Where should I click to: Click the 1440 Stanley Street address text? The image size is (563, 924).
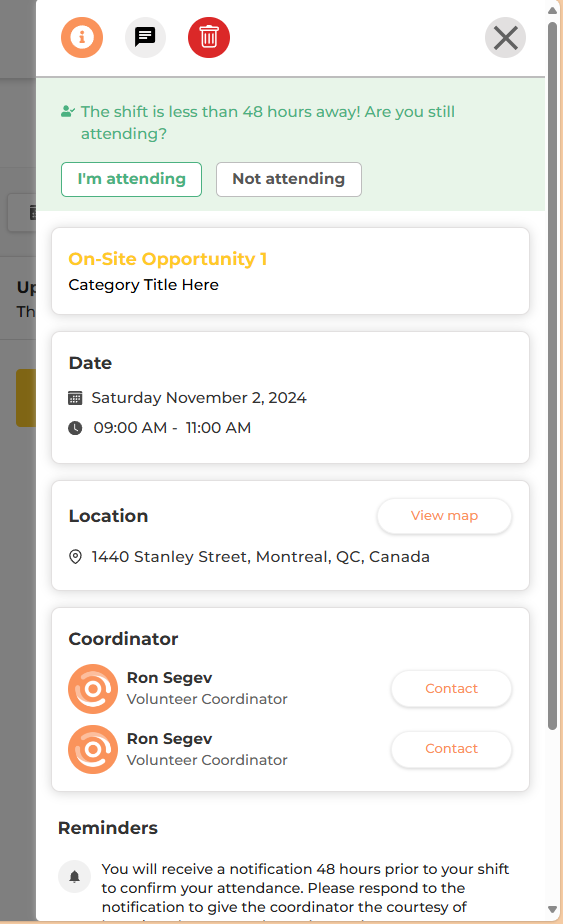pyautogui.click(x=261, y=557)
